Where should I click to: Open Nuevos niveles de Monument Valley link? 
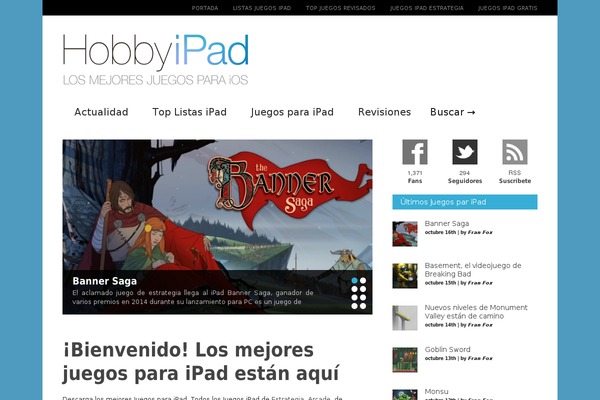point(476,312)
